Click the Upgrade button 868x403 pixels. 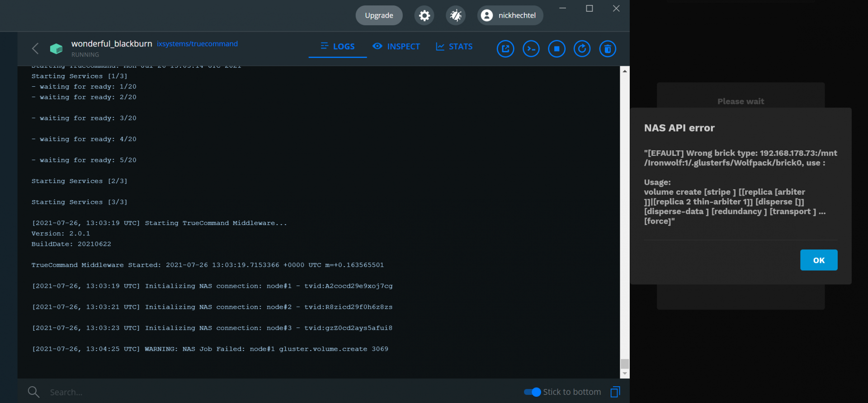click(x=379, y=15)
